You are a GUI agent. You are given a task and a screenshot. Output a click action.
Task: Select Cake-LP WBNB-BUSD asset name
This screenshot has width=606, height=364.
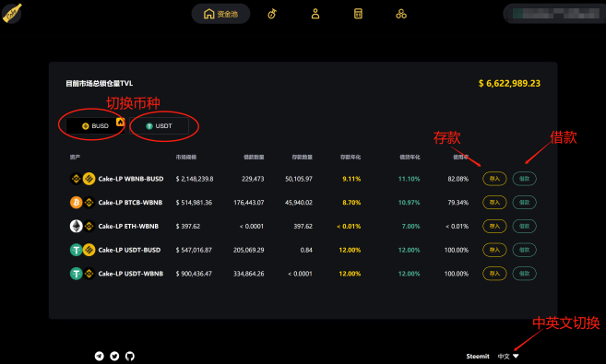pyautogui.click(x=131, y=179)
